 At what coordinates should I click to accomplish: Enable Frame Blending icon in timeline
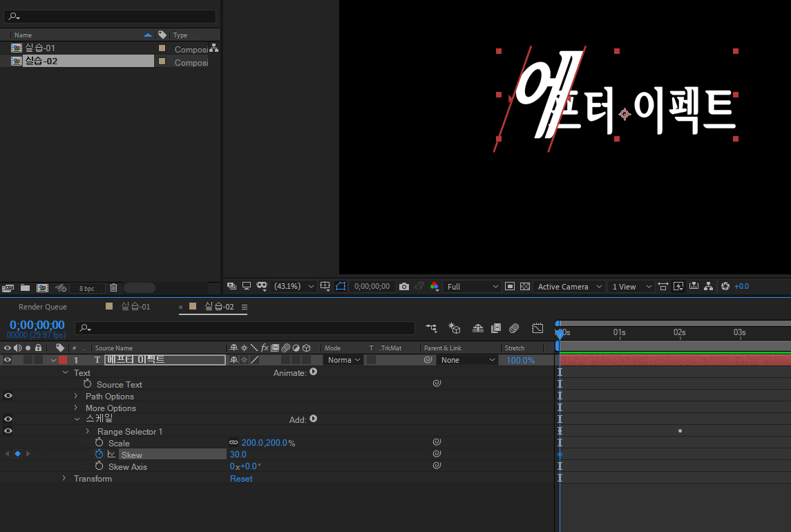[x=496, y=328]
